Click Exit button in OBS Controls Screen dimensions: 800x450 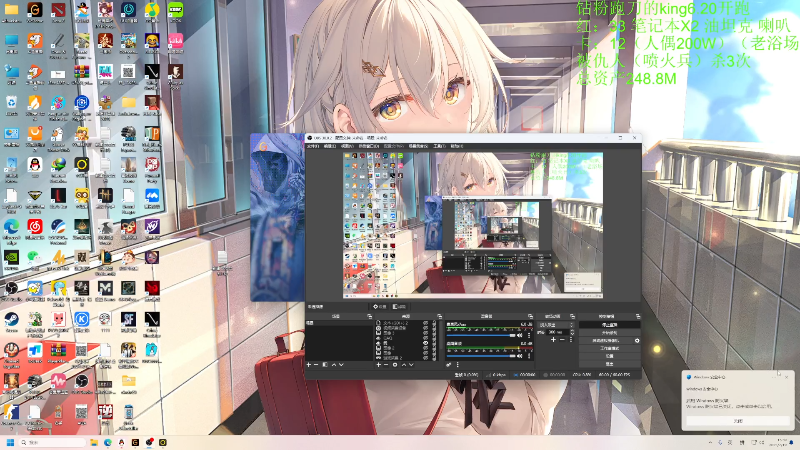click(x=610, y=364)
